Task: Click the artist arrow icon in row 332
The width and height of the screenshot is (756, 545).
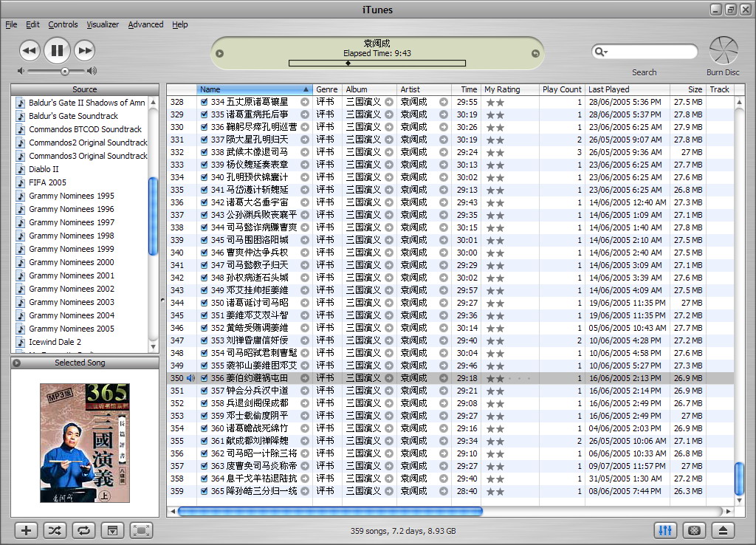Action: tap(444, 152)
